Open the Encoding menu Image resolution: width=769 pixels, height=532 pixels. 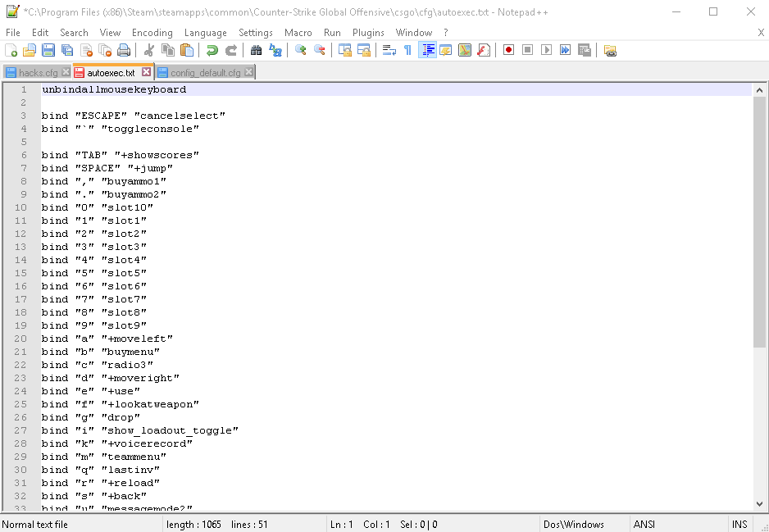click(152, 32)
